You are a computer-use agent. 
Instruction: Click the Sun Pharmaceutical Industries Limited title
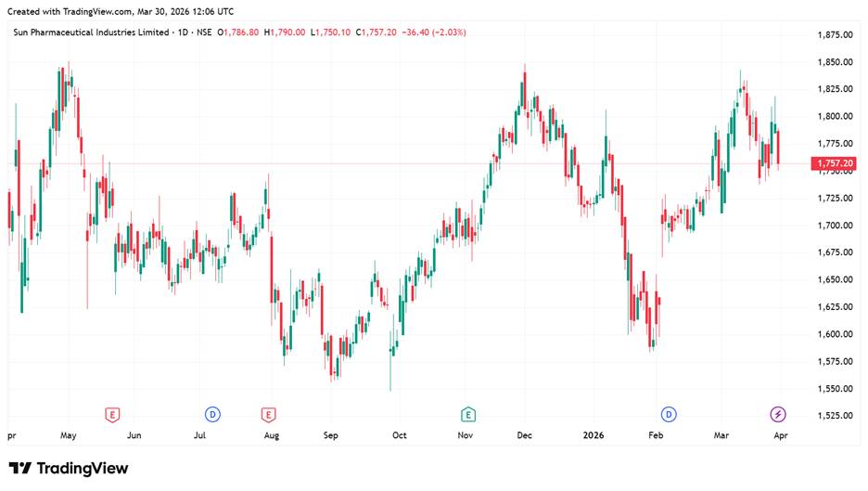[92, 32]
